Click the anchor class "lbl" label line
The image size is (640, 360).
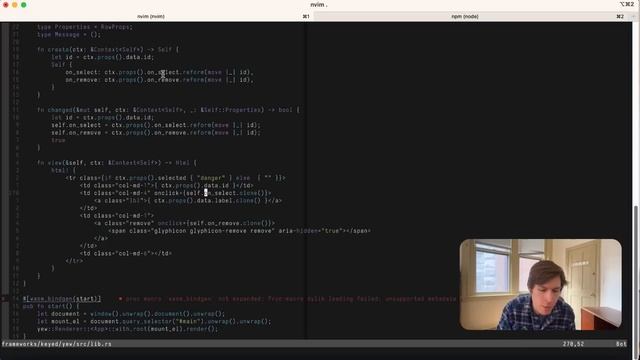(x=188, y=200)
